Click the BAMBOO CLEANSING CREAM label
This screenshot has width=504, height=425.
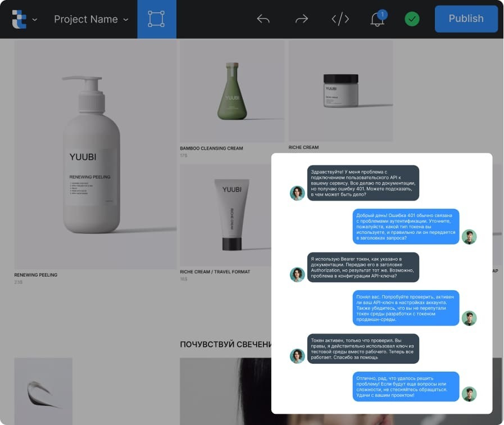211,148
